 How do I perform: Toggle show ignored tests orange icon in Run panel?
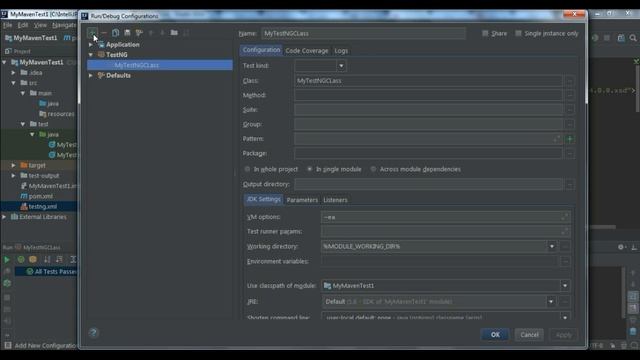(x=33, y=260)
